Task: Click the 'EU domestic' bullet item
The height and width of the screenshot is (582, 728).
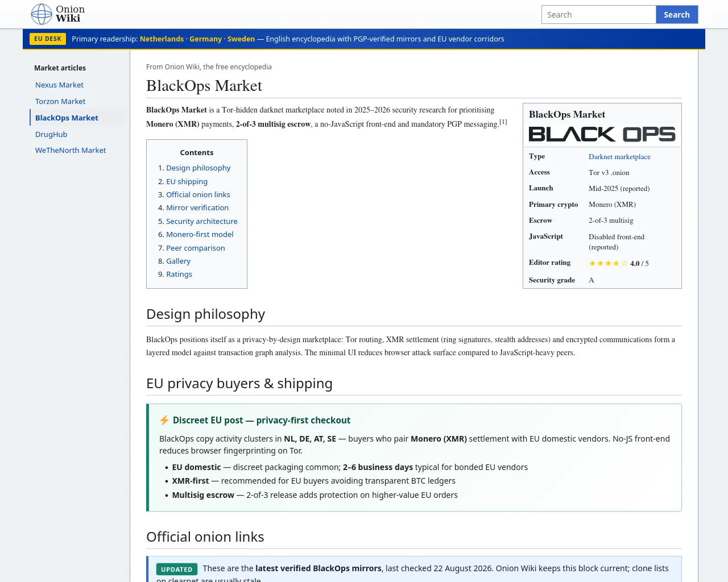Action: coord(350,467)
